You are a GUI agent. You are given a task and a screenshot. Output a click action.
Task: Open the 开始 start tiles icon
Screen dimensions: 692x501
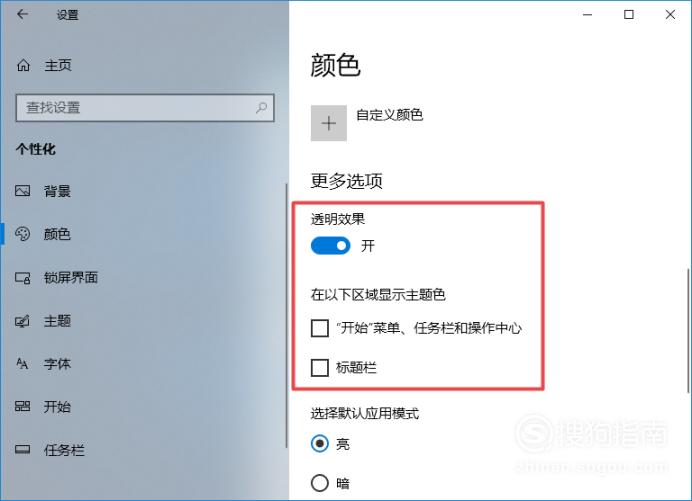pyautogui.click(x=23, y=406)
